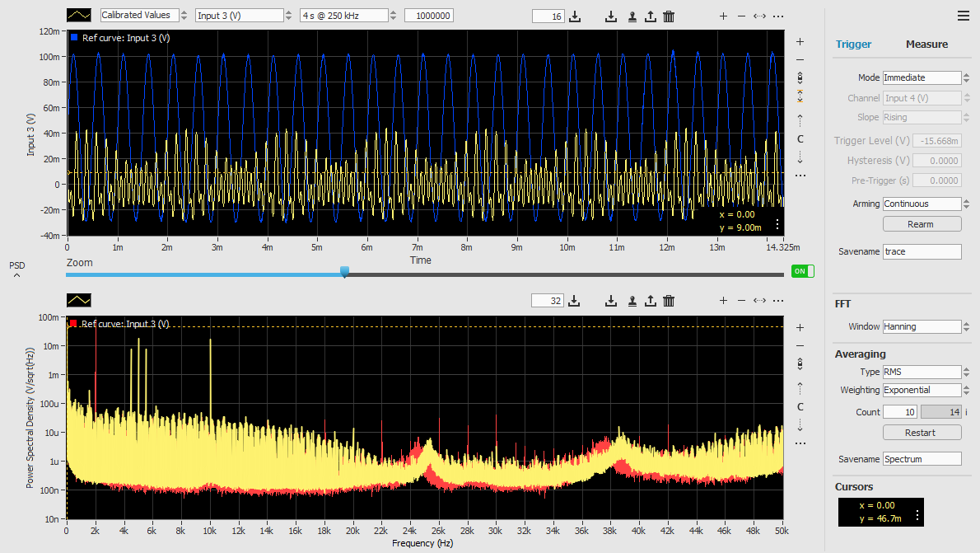Delete the reference curve via trash icon

(x=669, y=16)
